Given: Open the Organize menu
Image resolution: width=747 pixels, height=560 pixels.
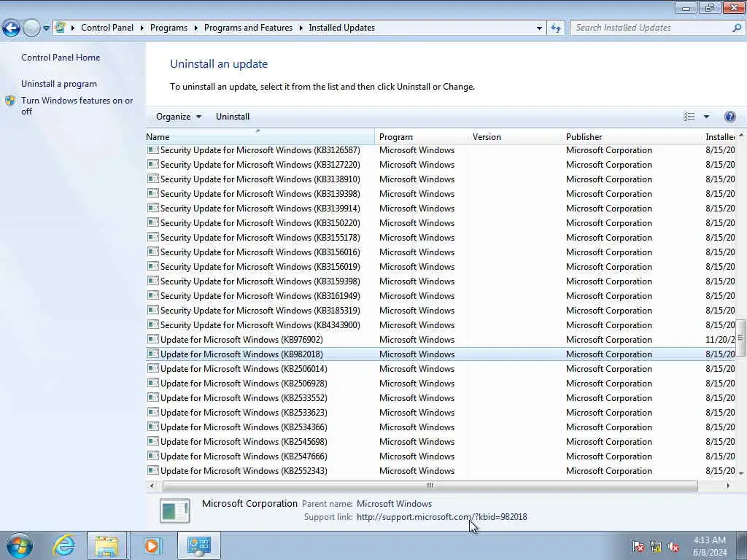Looking at the screenshot, I should 179,117.
